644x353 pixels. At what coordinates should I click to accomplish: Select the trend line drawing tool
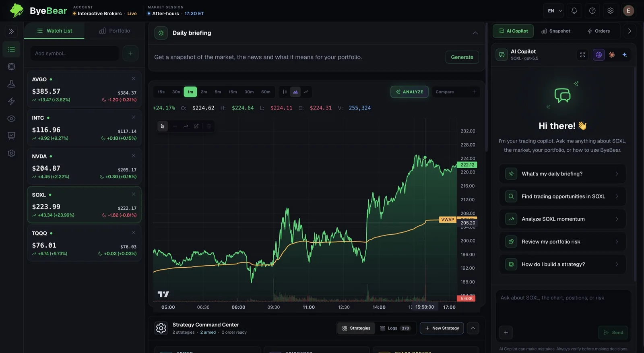click(186, 126)
